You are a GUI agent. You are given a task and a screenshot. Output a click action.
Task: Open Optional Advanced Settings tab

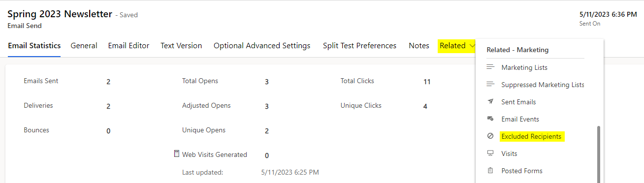[262, 46]
